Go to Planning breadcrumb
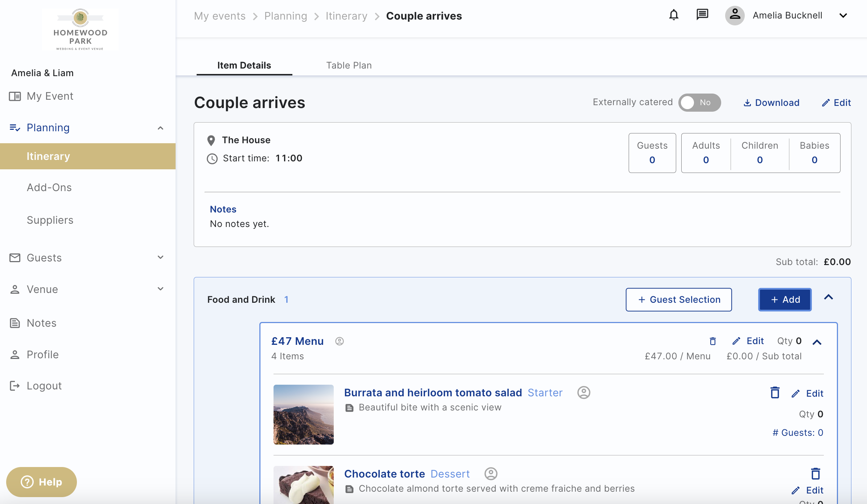Viewport: 867px width, 504px height. coord(286,16)
